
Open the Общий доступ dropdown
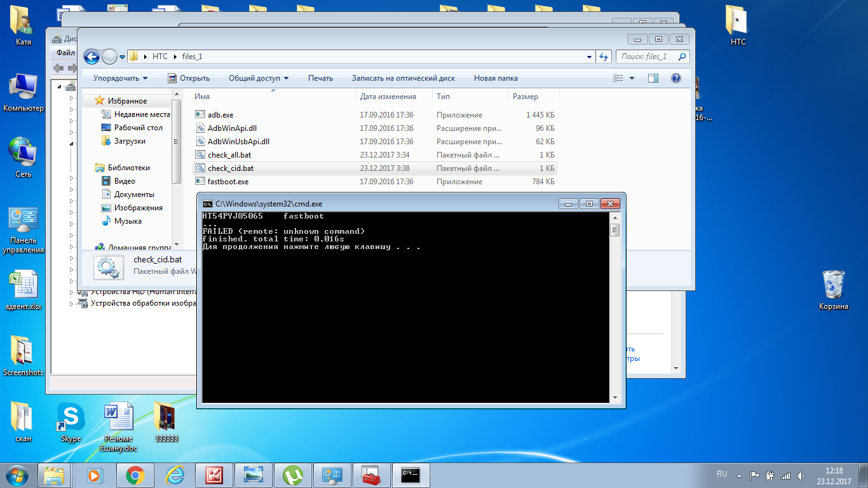click(258, 78)
